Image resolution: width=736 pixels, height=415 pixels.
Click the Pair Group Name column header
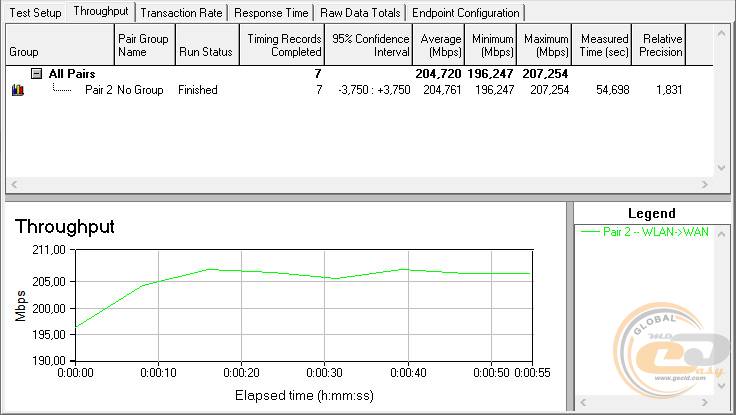point(145,45)
